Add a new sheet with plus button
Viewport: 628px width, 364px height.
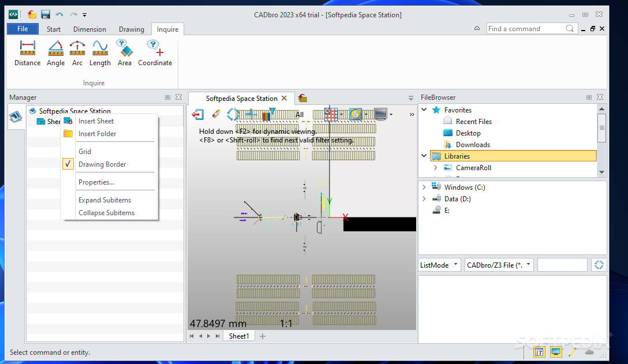[x=262, y=336]
